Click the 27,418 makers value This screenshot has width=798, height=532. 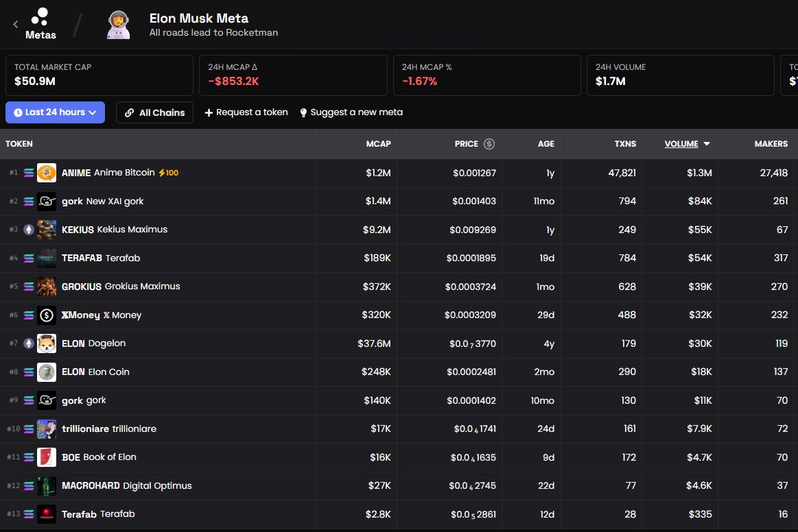773,173
